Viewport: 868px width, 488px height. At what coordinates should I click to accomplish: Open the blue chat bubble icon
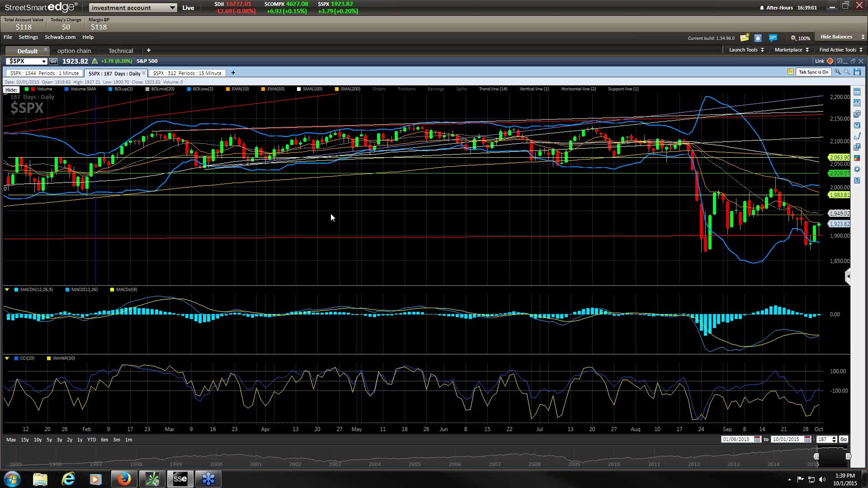pos(773,38)
